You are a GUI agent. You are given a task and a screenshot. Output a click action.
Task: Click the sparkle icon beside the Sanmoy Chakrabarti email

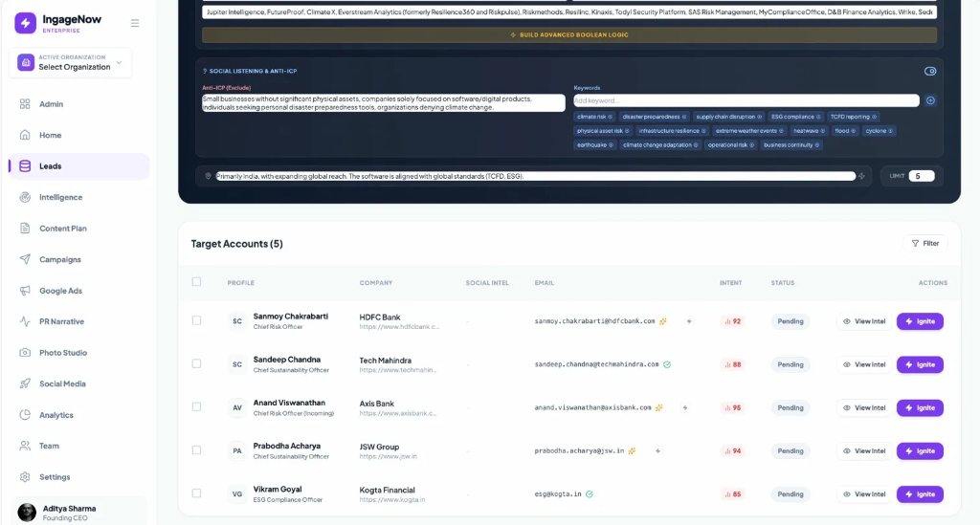click(662, 321)
